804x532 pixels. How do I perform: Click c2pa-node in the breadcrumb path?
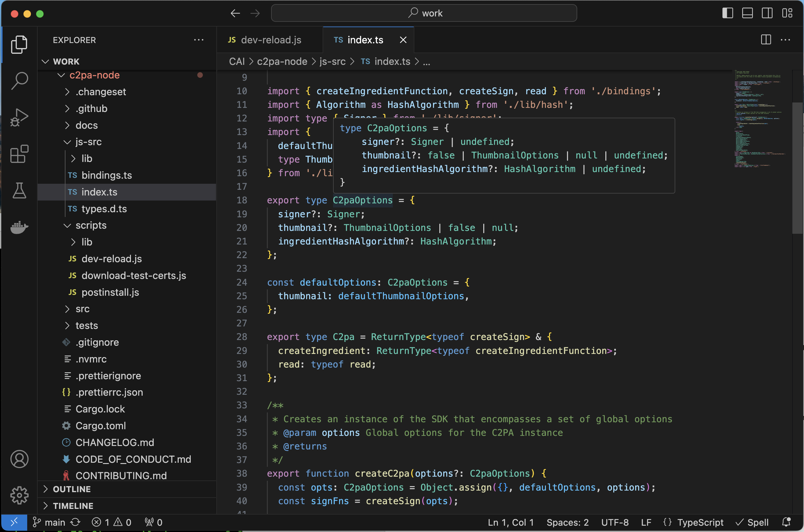click(282, 61)
